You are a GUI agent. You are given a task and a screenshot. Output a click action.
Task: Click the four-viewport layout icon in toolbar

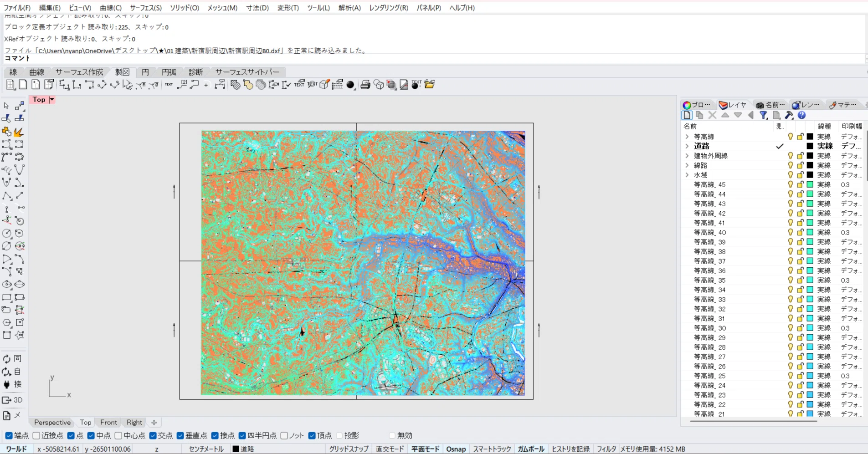coord(10,85)
